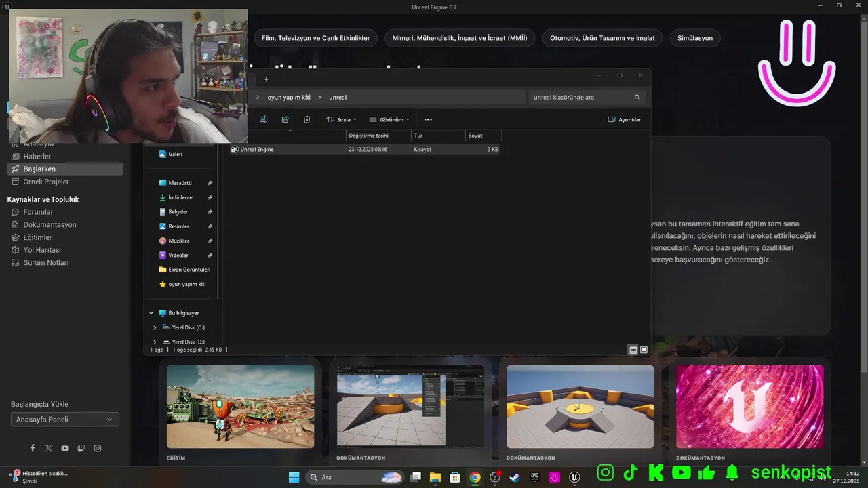
Task: Open the Görünüm view dropdown
Action: tap(389, 119)
